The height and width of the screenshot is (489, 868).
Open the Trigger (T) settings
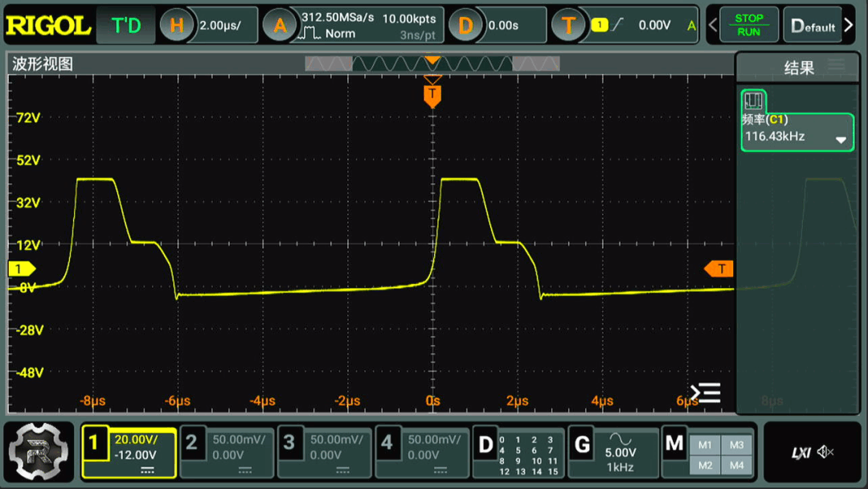coord(568,25)
